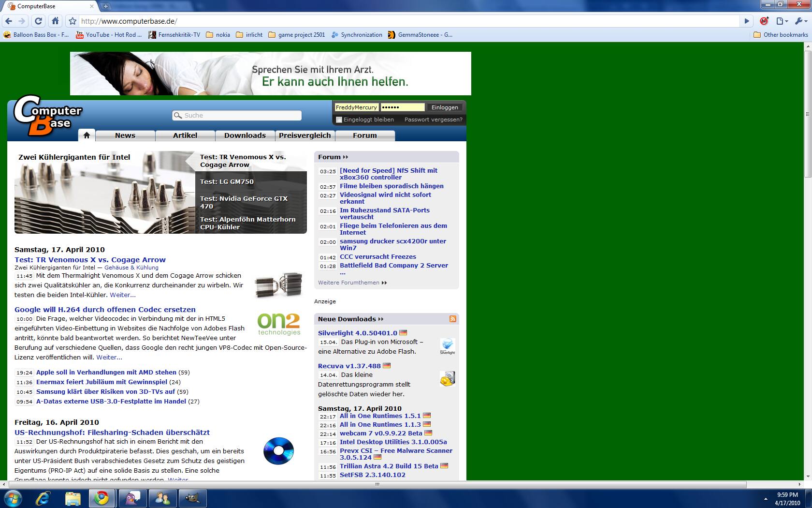Enable the Eingeloggt bleiben checkbox
The image size is (812, 508).
[x=339, y=120]
